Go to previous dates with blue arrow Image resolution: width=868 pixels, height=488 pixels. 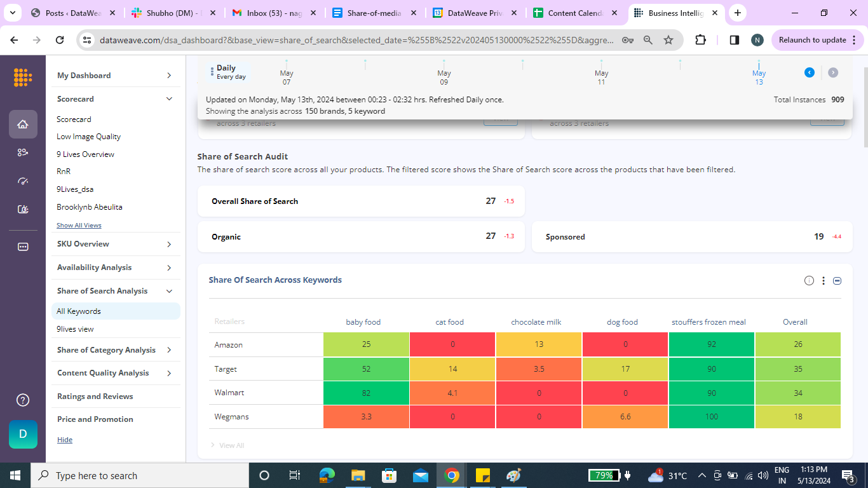pyautogui.click(x=810, y=72)
